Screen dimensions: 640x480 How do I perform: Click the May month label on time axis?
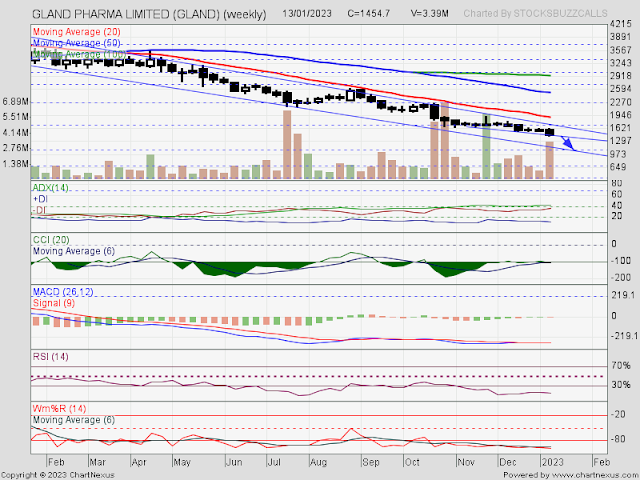pyautogui.click(x=182, y=462)
